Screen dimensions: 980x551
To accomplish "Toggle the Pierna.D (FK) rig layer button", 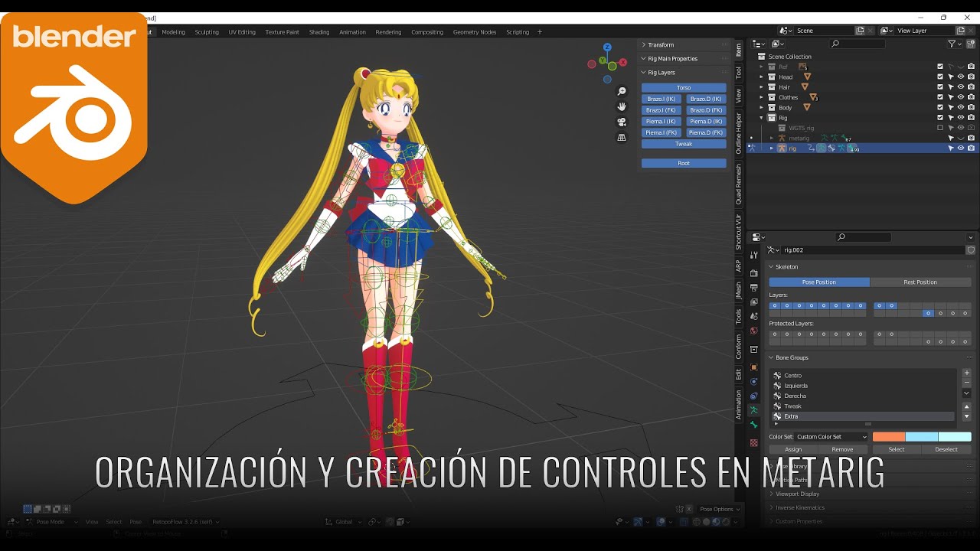I will point(706,132).
